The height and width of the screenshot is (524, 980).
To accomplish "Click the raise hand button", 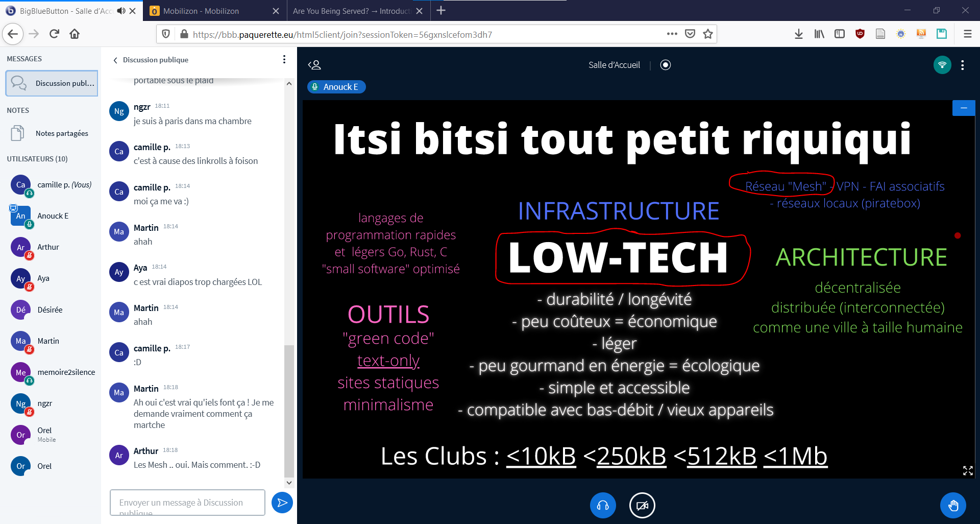I will point(952,505).
